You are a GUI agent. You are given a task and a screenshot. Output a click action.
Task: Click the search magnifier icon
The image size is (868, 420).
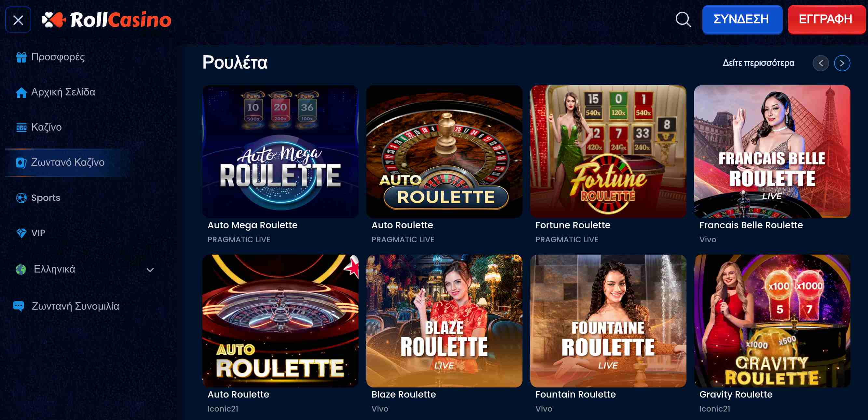coord(683,20)
